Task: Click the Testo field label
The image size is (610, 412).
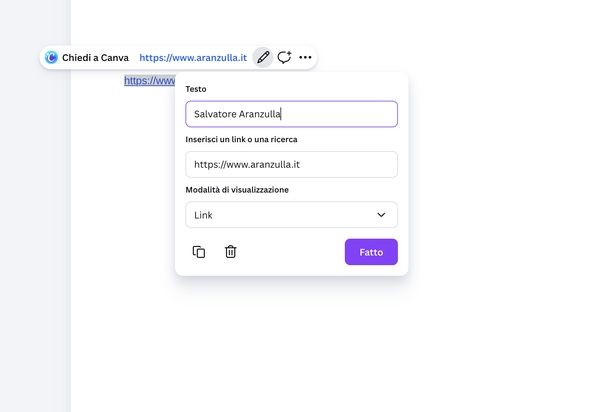Action: click(x=196, y=90)
